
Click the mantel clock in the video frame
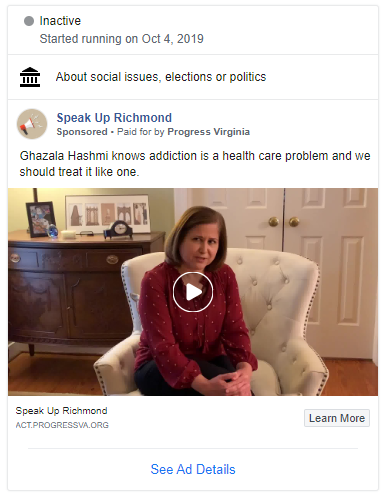pos(119,229)
